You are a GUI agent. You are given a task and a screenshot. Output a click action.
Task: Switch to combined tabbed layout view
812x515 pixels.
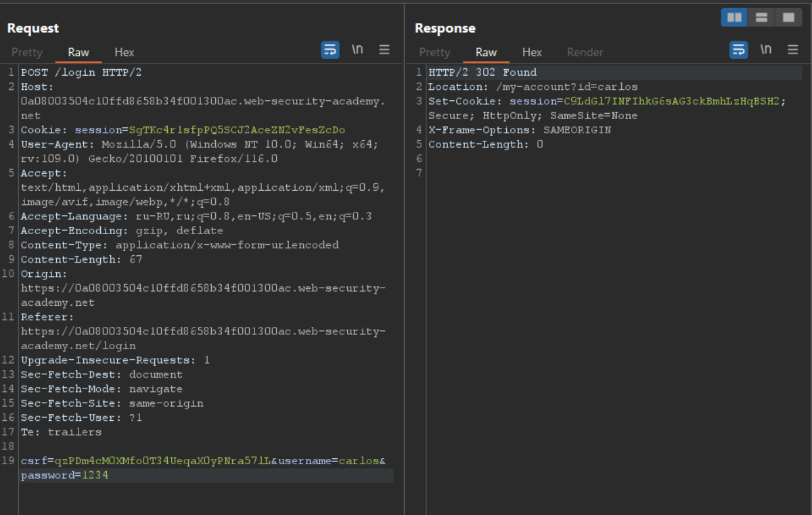[x=788, y=18]
